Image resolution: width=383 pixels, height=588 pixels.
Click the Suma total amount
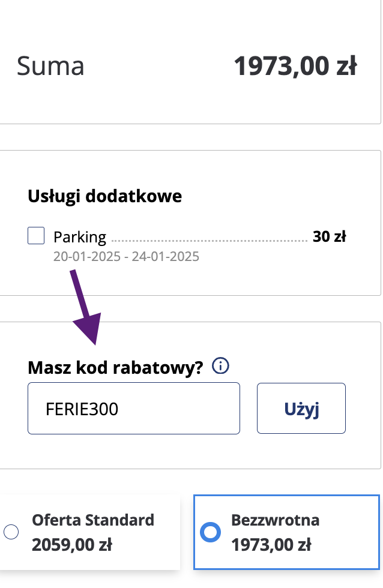(295, 65)
